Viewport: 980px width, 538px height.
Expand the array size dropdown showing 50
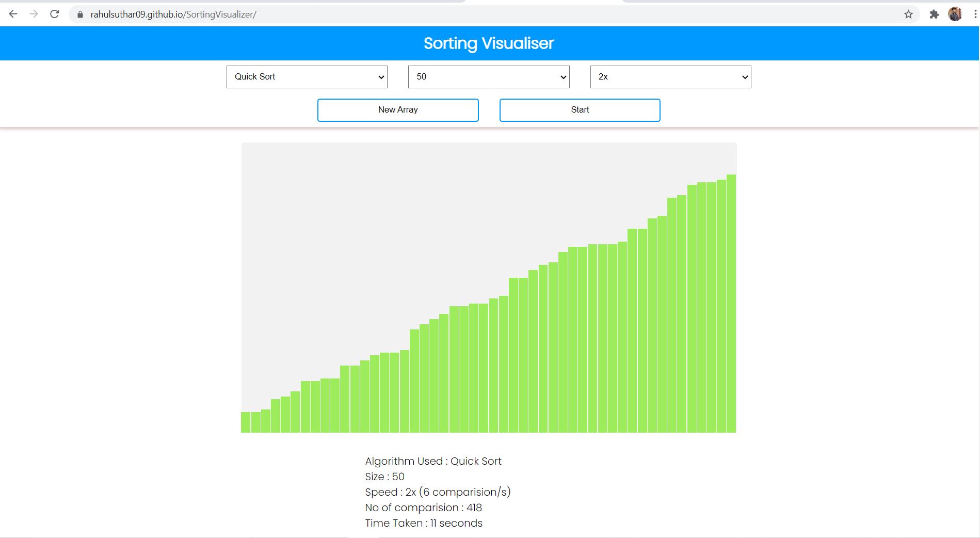click(489, 77)
